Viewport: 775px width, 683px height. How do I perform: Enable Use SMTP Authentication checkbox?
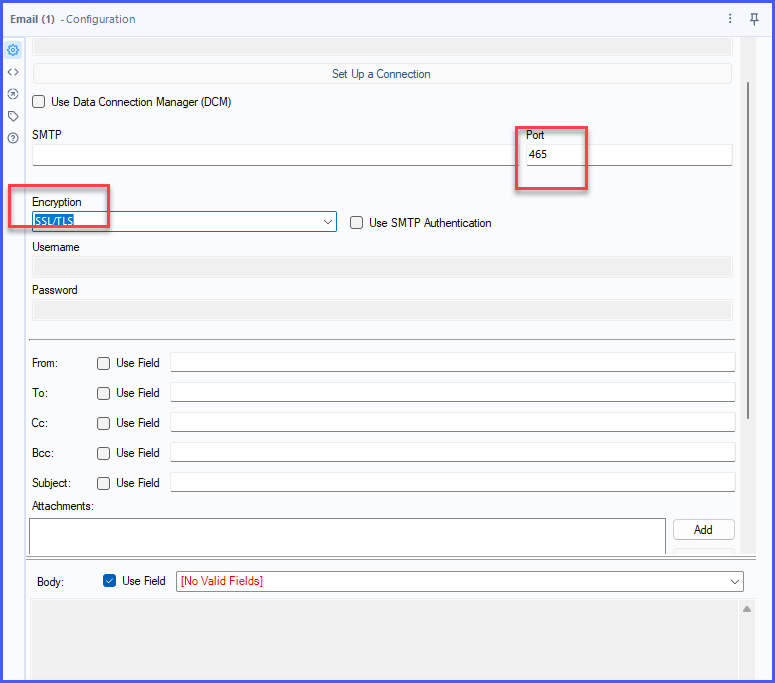click(357, 223)
